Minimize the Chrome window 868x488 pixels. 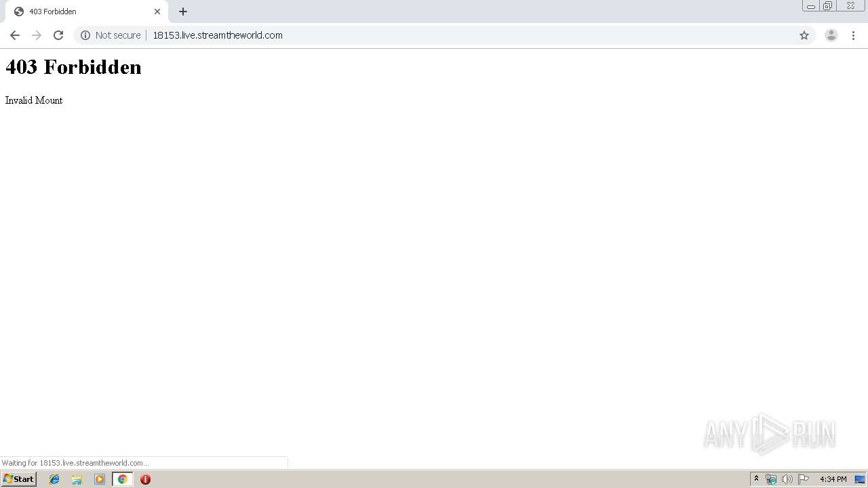[x=811, y=6]
